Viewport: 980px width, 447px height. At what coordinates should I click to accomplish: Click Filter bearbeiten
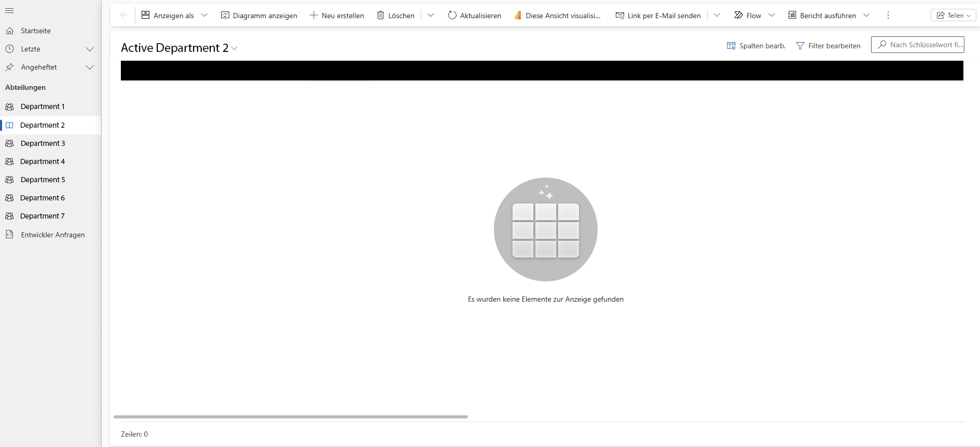pos(828,46)
